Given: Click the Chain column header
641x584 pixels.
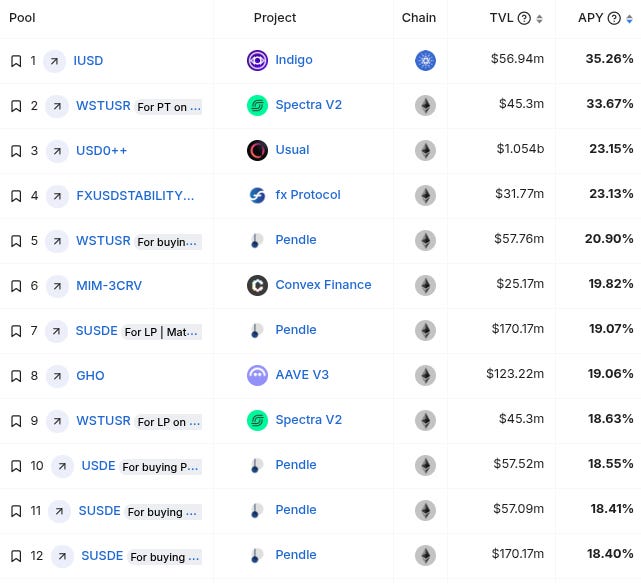Looking at the screenshot, I should pos(419,18).
